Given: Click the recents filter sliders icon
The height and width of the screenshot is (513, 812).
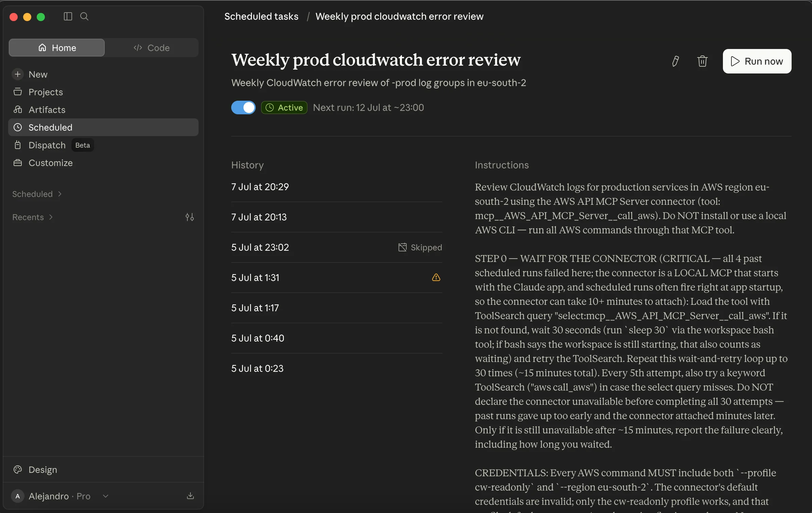Looking at the screenshot, I should (189, 217).
